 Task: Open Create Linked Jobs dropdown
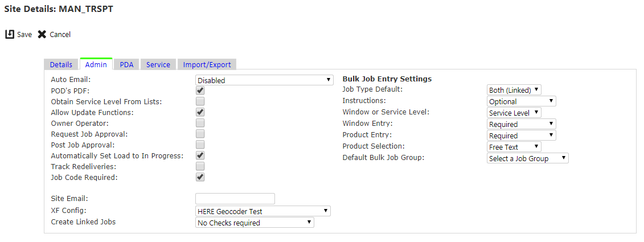click(255, 223)
